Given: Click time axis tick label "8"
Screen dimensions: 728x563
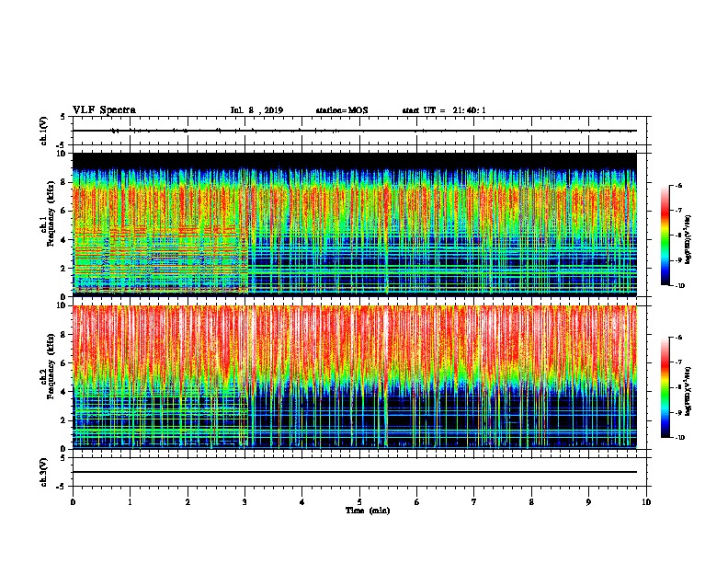Looking at the screenshot, I should tap(531, 502).
